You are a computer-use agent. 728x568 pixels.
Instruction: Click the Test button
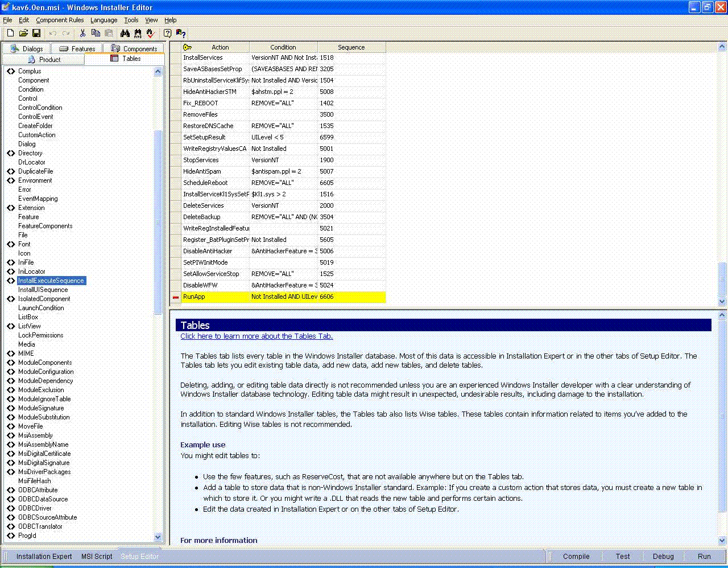click(x=623, y=556)
